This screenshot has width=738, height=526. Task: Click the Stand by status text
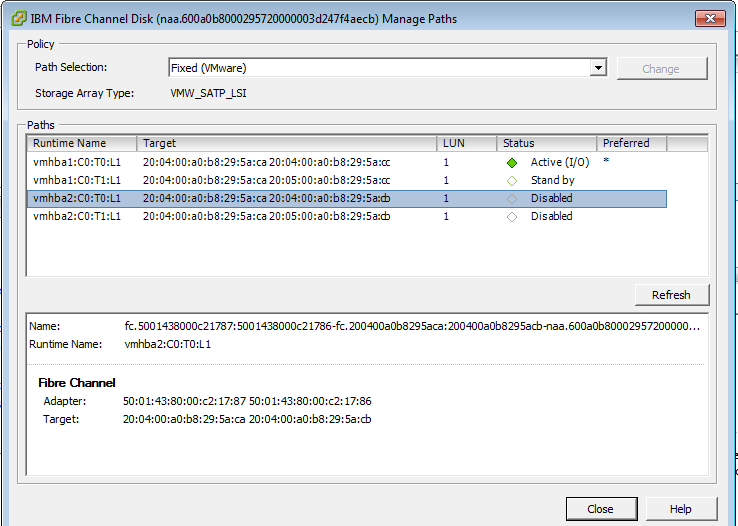click(x=553, y=180)
